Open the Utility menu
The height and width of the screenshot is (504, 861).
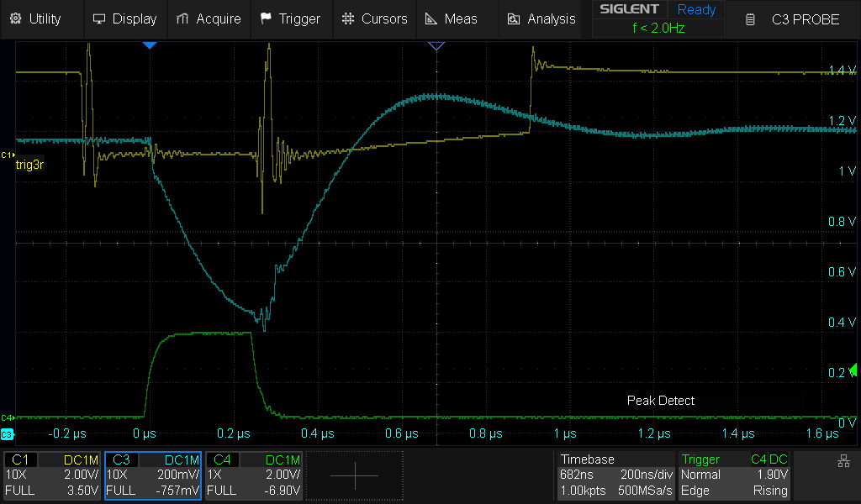pyautogui.click(x=36, y=18)
